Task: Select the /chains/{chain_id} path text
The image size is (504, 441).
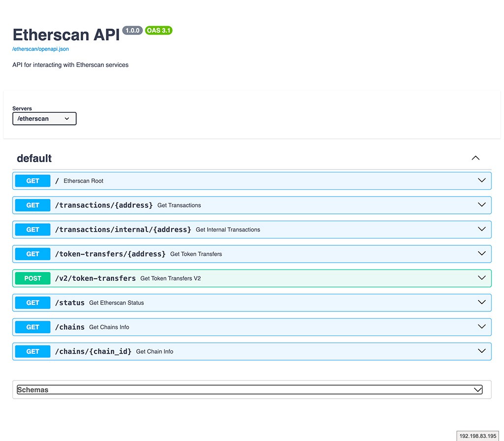Action: (x=93, y=351)
